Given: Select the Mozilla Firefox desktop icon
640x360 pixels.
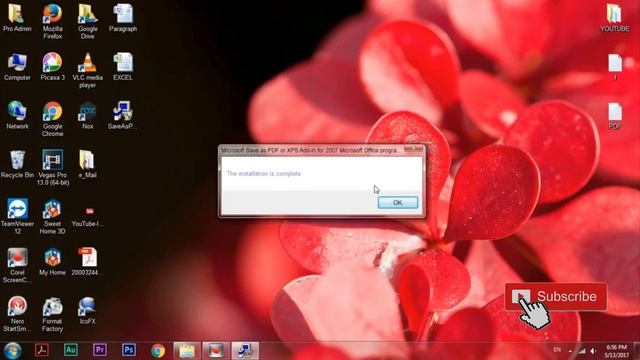Looking at the screenshot, I should pyautogui.click(x=52, y=21).
